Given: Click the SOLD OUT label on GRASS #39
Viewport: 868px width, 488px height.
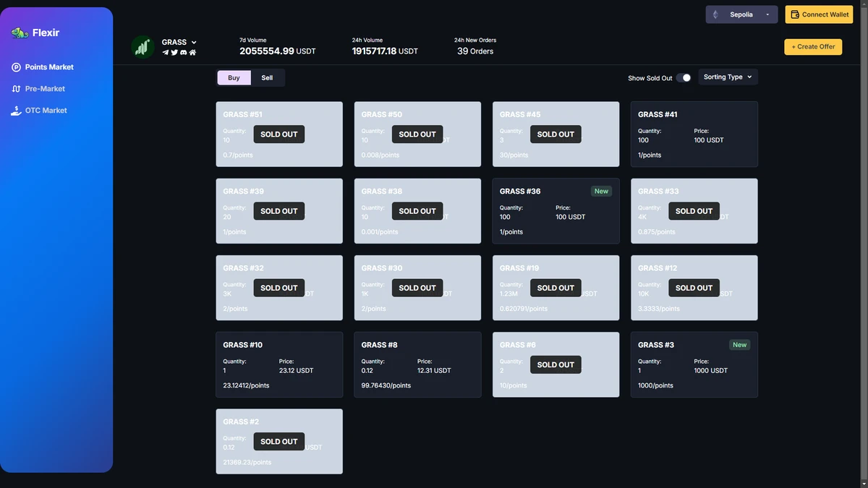Looking at the screenshot, I should (279, 211).
